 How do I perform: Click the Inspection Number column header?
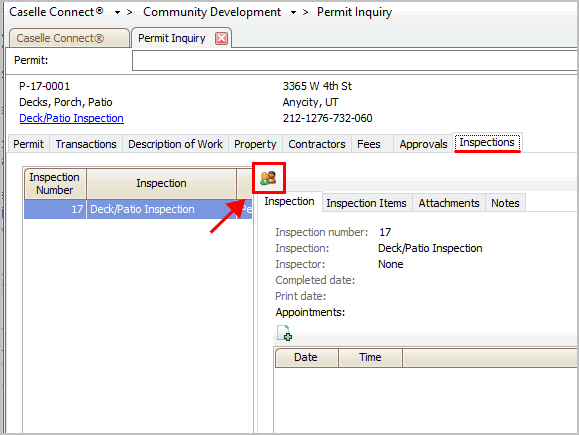coord(55,184)
